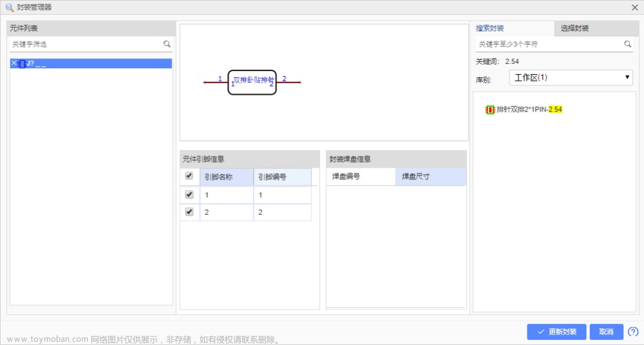The width and height of the screenshot is (644, 345).
Task: Close the 封装管理器 dialog
Action: click(x=634, y=7)
